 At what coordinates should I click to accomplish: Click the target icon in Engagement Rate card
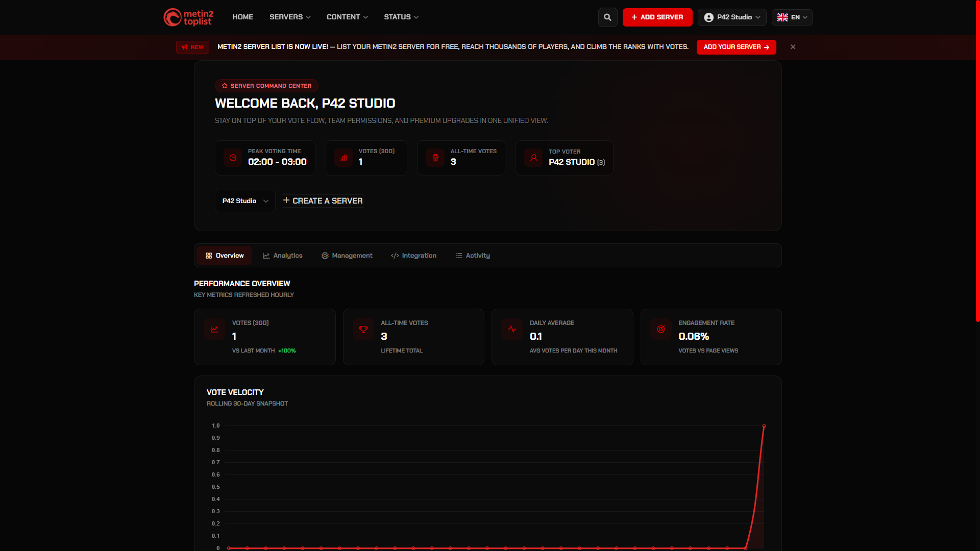(661, 329)
